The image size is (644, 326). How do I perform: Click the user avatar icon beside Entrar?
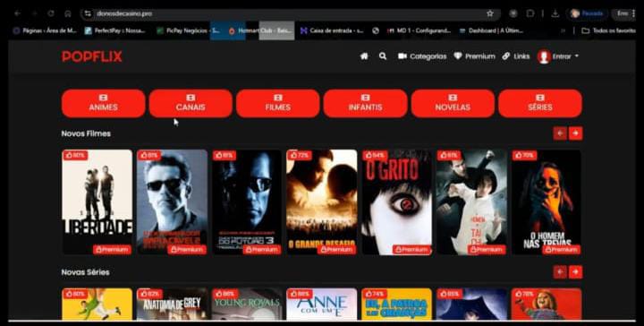[544, 56]
